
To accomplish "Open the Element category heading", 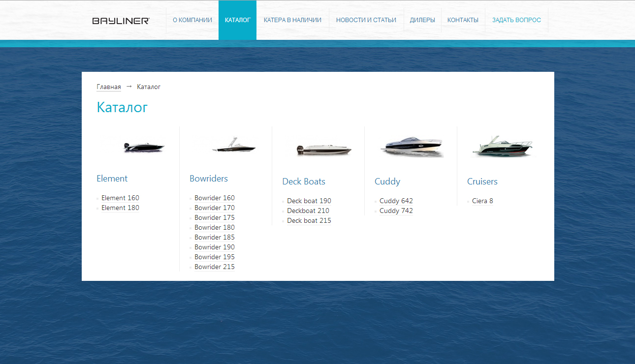I will point(112,179).
